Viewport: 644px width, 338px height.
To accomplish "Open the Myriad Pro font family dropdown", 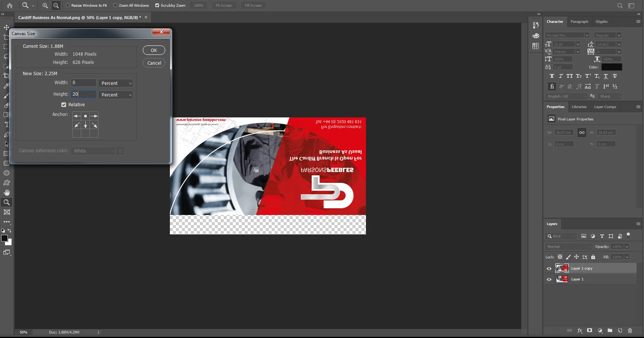I will point(567,35).
